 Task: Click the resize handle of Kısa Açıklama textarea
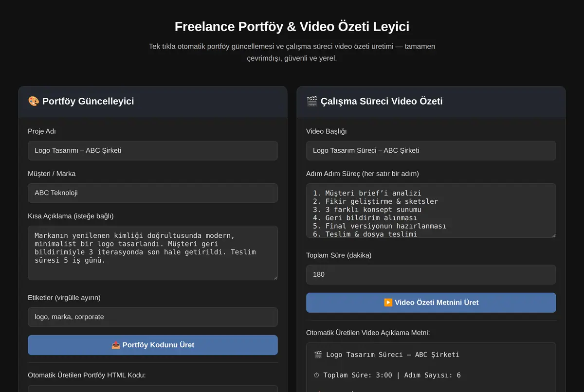click(x=275, y=277)
